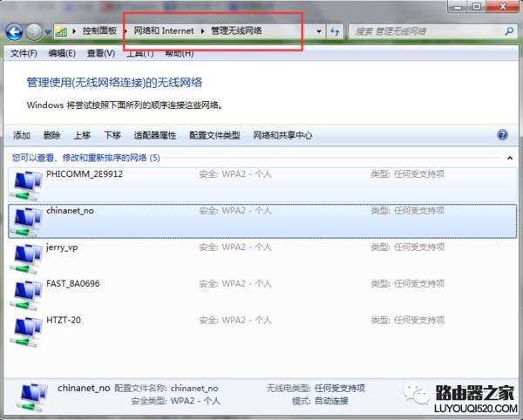Click the details pane chinanet_no icon
Screen dimensions: 523x420
tap(32, 397)
